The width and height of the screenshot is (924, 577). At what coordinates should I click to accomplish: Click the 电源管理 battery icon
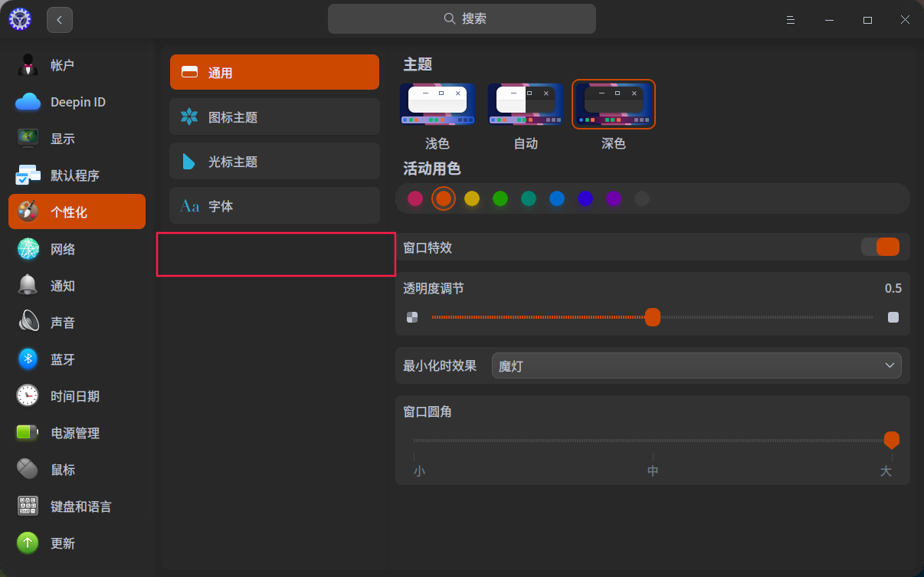coord(28,433)
